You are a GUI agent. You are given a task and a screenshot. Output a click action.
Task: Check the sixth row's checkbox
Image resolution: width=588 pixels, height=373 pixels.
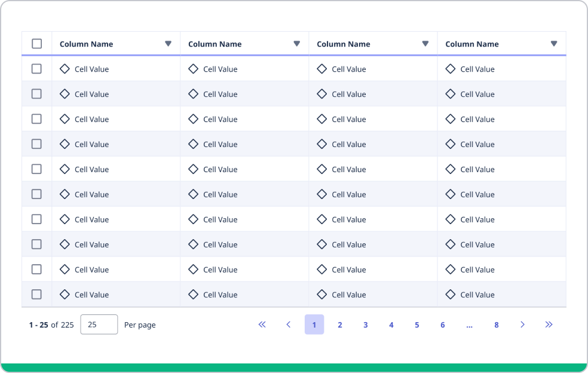point(37,194)
